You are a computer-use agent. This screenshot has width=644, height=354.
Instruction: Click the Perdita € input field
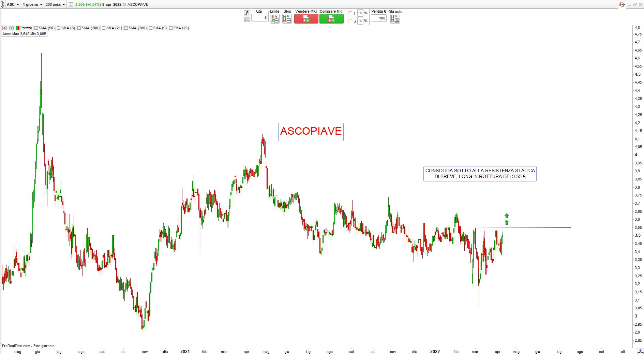tap(379, 18)
